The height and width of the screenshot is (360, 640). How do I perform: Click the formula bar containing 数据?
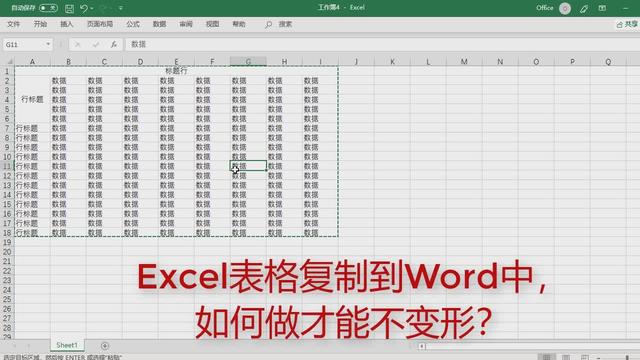(x=382, y=44)
